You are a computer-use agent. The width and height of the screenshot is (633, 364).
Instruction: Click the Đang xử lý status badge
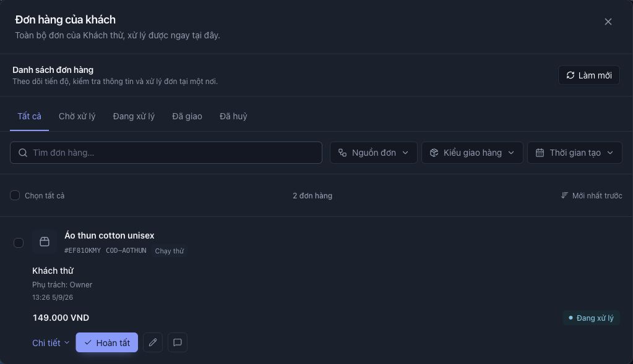[591, 318]
